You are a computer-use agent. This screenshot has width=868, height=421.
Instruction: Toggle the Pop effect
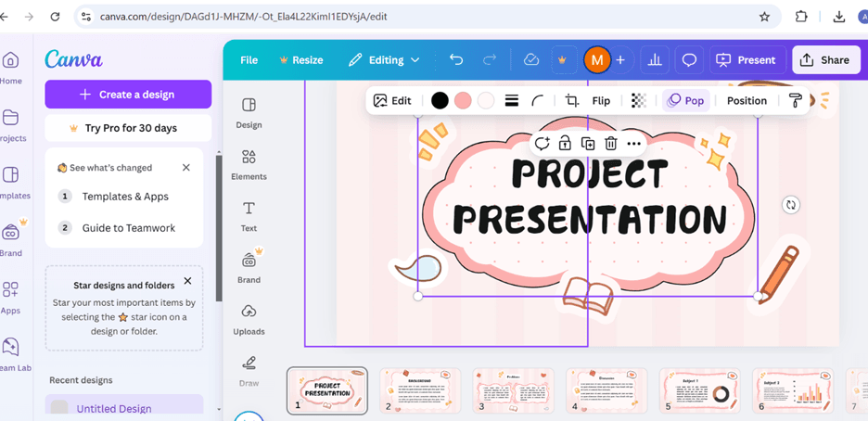pos(686,101)
